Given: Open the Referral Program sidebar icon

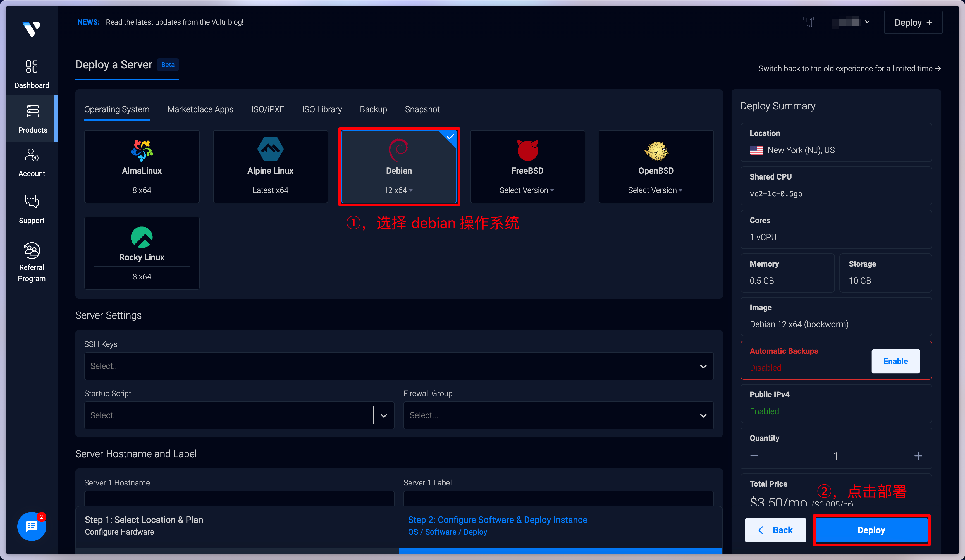Looking at the screenshot, I should (31, 251).
